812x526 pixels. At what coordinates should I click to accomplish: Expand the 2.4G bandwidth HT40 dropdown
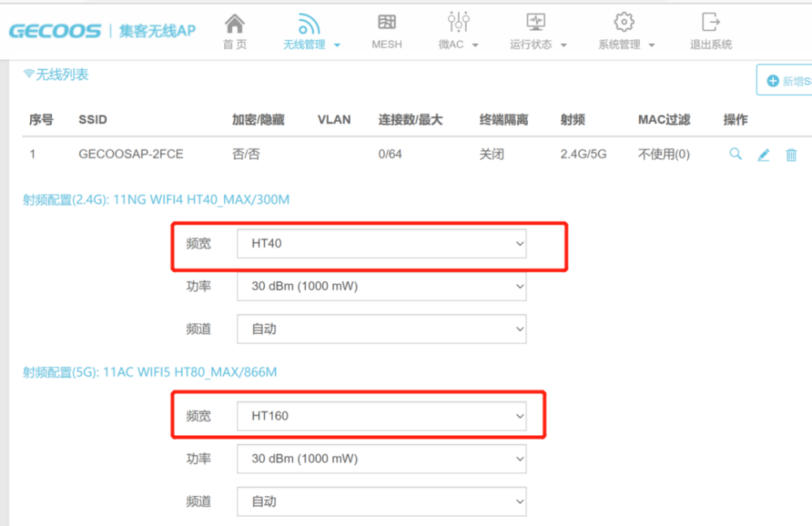coord(381,244)
